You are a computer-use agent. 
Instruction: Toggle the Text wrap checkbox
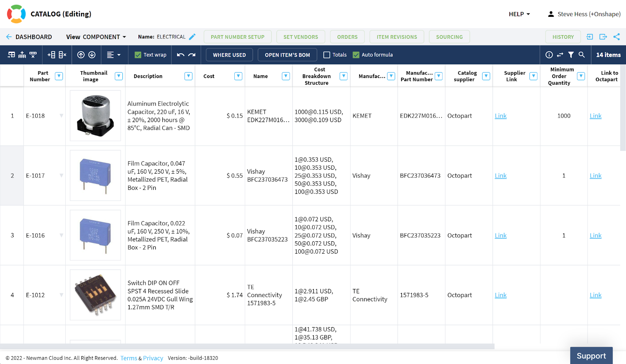click(x=138, y=55)
